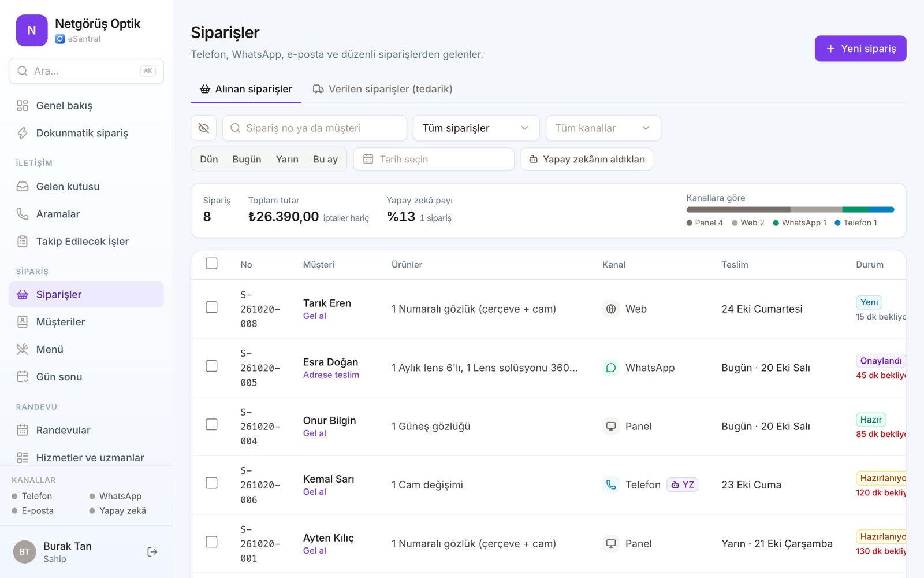This screenshot has height=578, width=924.
Task: Focus the sidebar Ara search box
Action: pos(86,71)
